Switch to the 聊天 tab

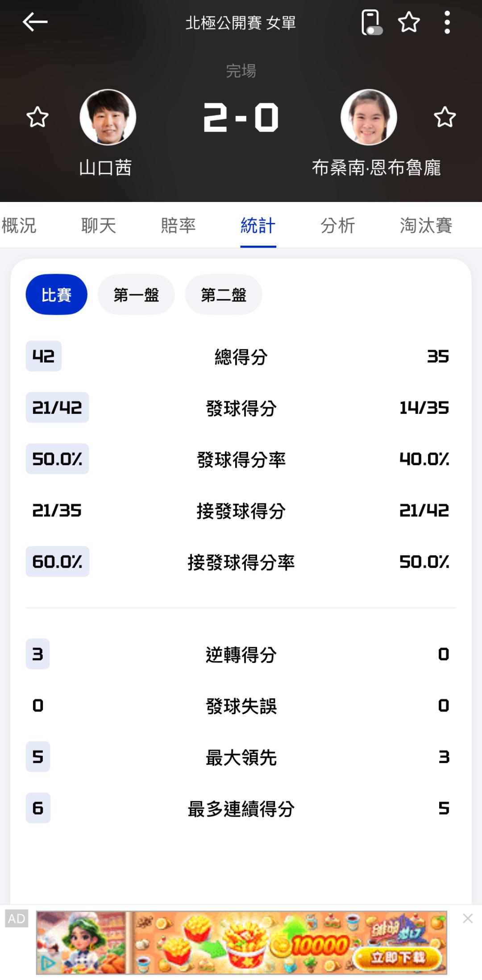pyautogui.click(x=99, y=226)
